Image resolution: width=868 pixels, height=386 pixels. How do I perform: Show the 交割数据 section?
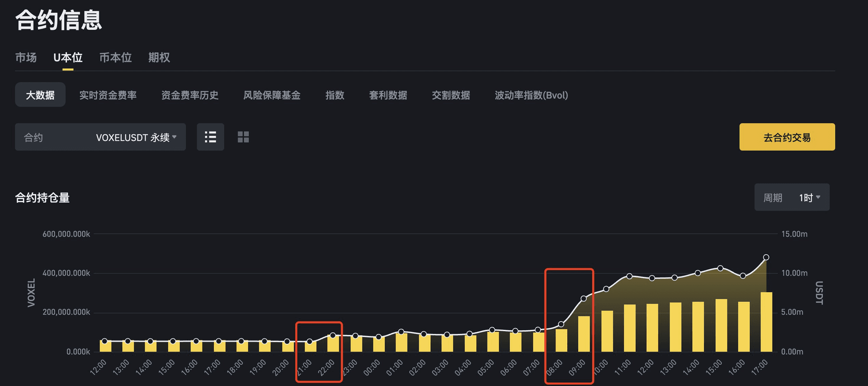451,95
